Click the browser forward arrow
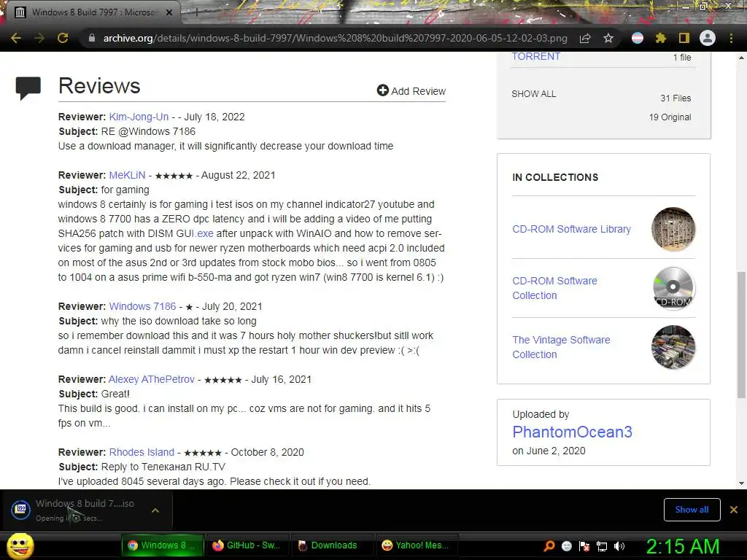This screenshot has height=560, width=747. point(39,38)
